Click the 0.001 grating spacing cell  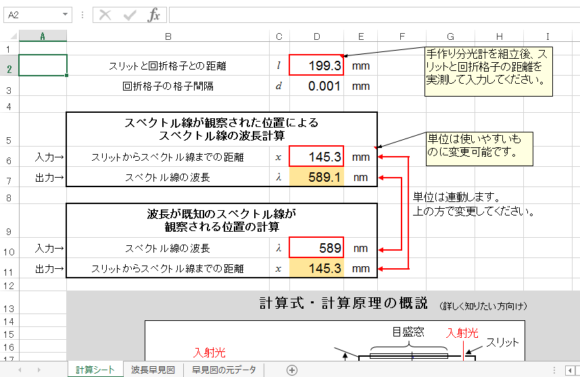(x=316, y=86)
